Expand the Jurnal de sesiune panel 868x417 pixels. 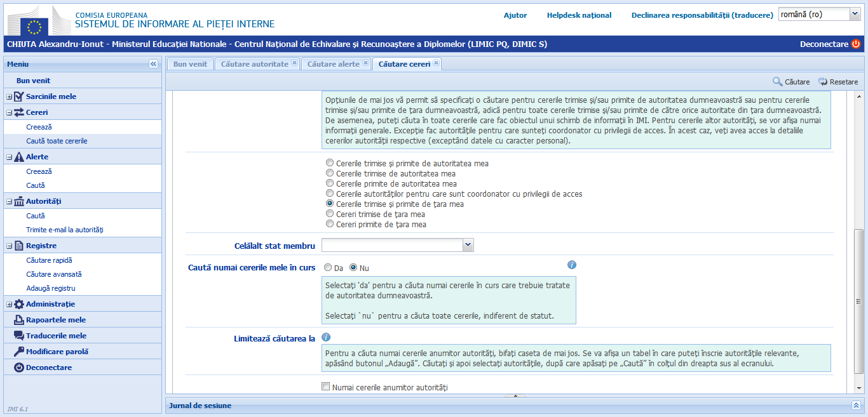857,406
